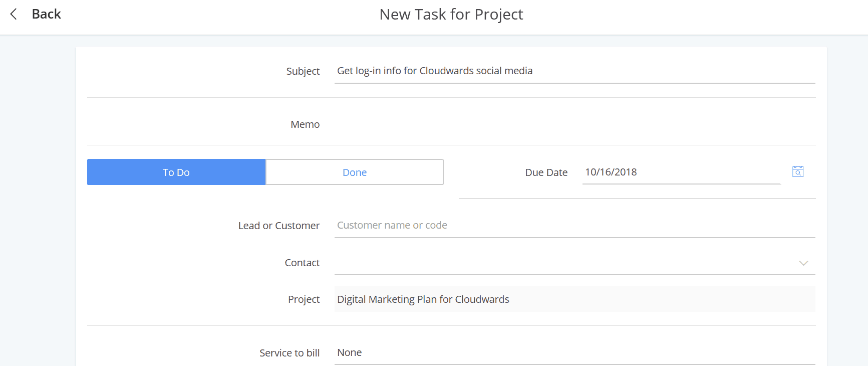Image resolution: width=868 pixels, height=366 pixels.
Task: Click the Due Date label
Action: 546,172
